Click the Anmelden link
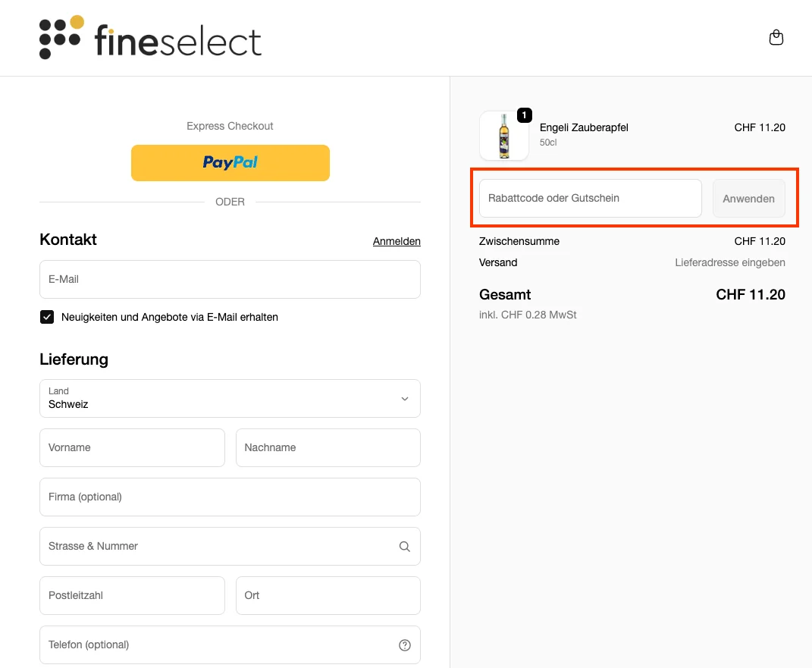 pos(397,241)
